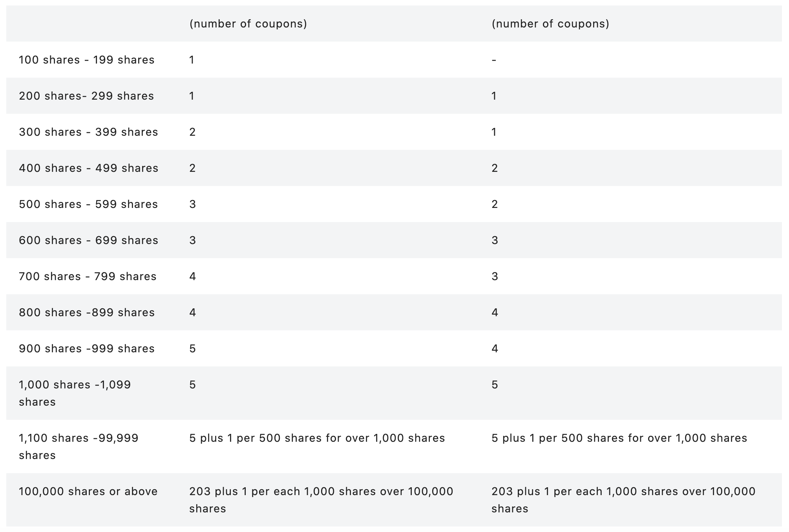Click the '800 shares -899 shares' row label
Screen dimensions: 789x532
click(87, 313)
